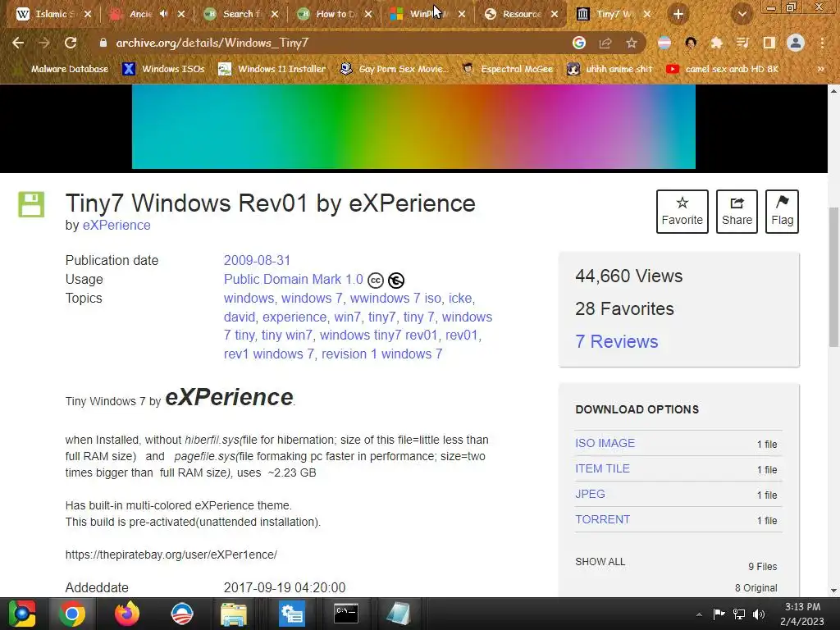
Task: Reload the archive.org page
Action: coord(71,43)
